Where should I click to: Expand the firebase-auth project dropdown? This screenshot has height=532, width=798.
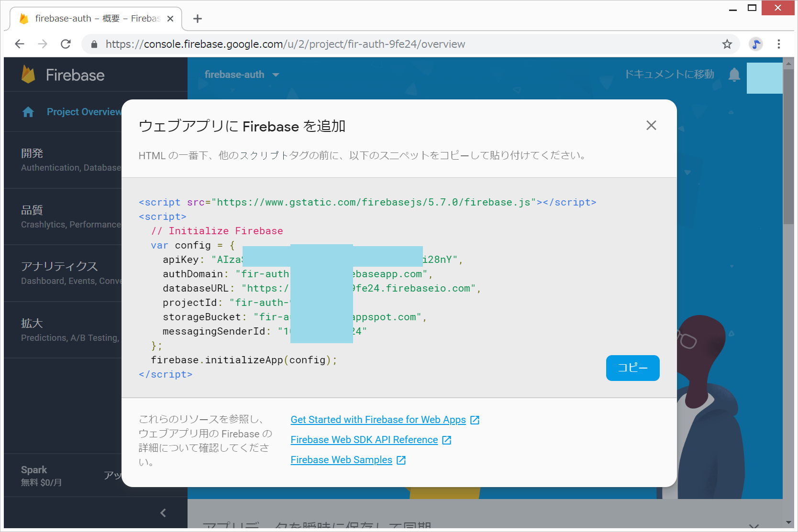click(x=276, y=75)
